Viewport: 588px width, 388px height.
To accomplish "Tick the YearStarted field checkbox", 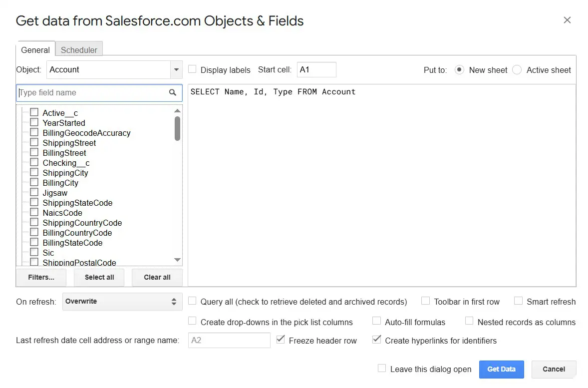I will click(x=34, y=122).
